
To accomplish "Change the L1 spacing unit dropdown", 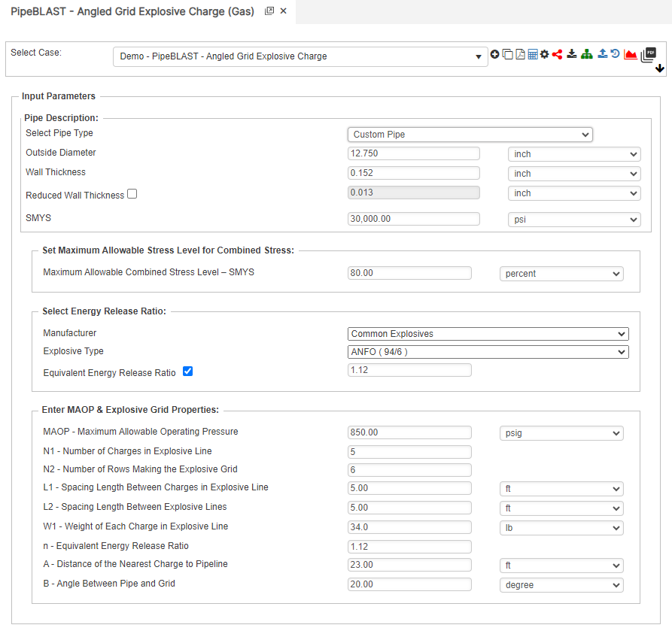I will pyautogui.click(x=561, y=489).
